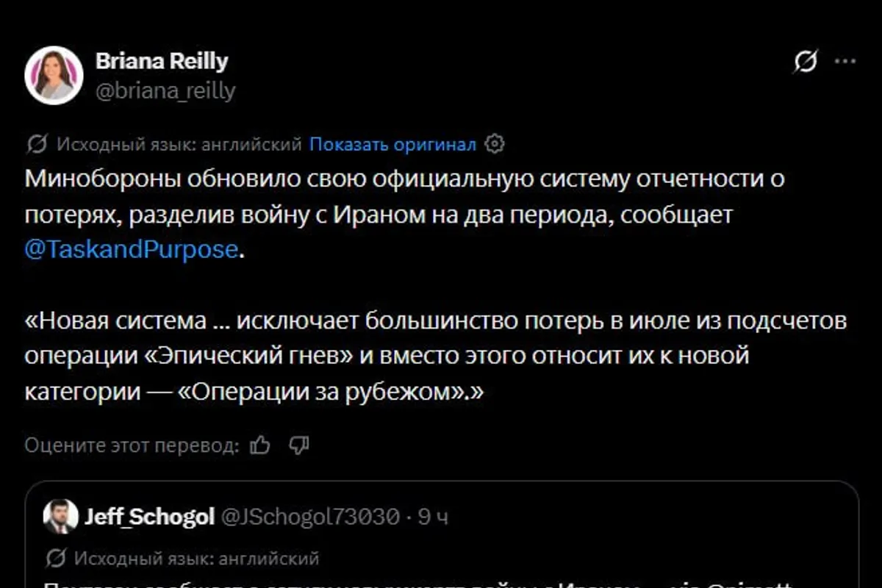882x588 pixels.
Task: Click translation icon in the quoted post
Action: point(56,558)
